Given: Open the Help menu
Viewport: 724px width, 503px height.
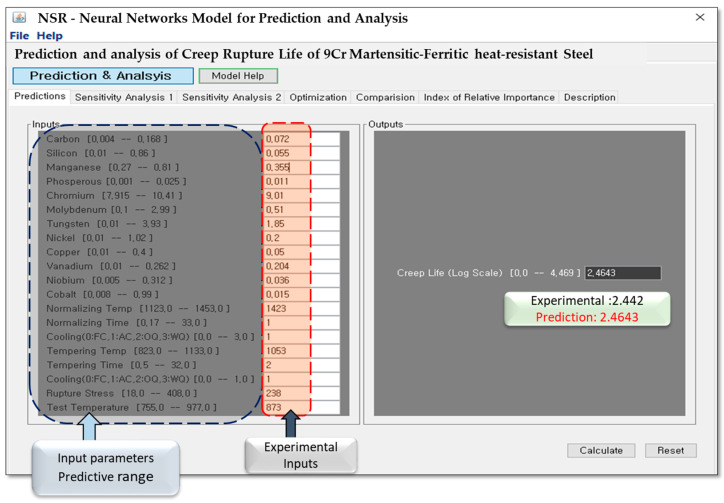Looking at the screenshot, I should (x=49, y=36).
